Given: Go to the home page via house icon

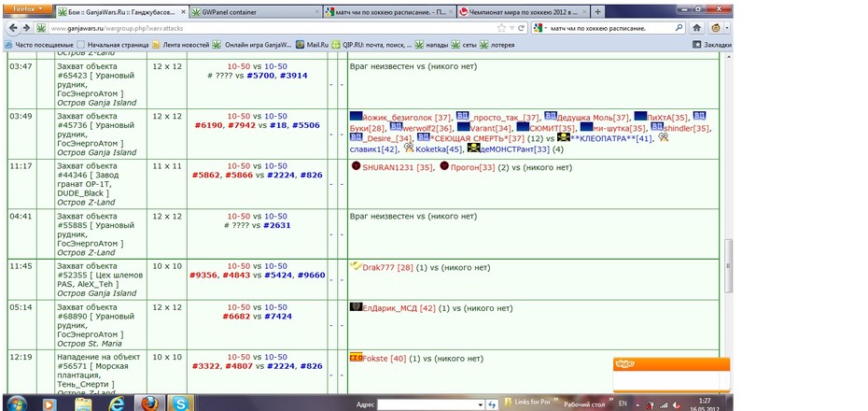Looking at the screenshot, I should click(x=697, y=28).
